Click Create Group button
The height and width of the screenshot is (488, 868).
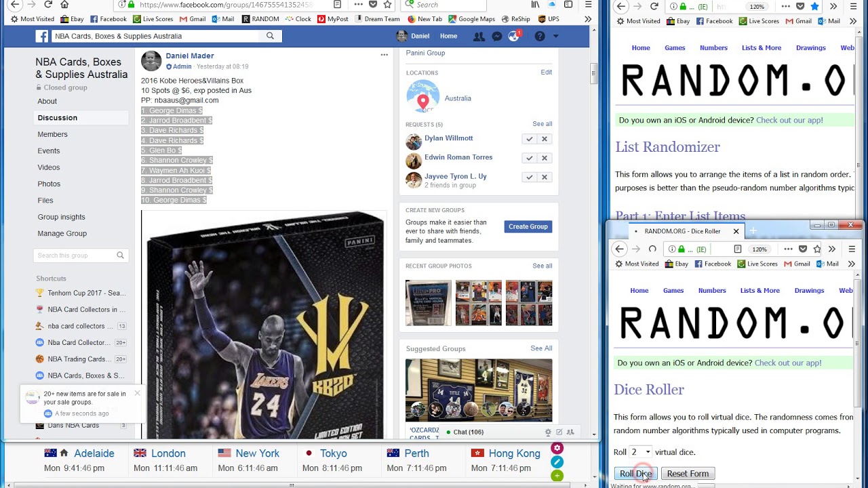(x=528, y=226)
